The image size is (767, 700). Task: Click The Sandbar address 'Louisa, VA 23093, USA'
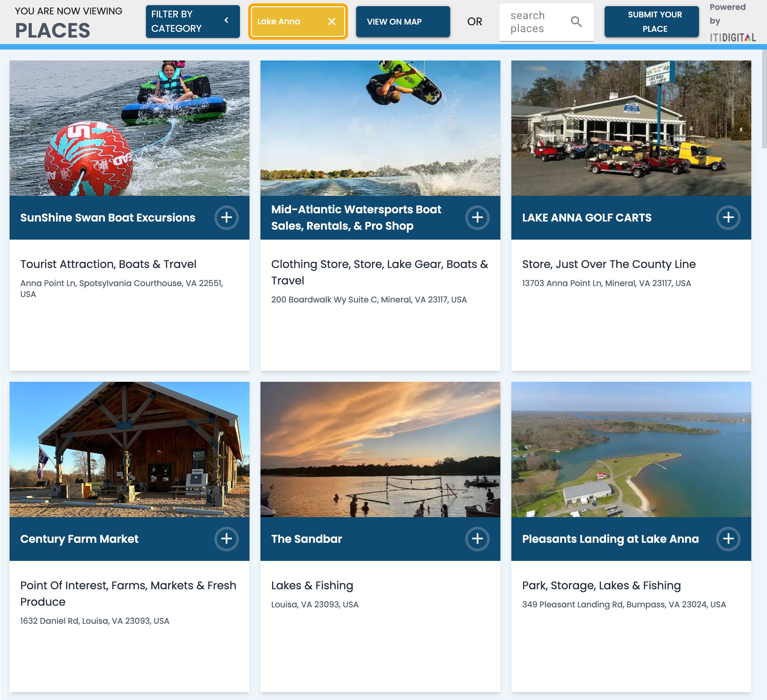point(315,605)
